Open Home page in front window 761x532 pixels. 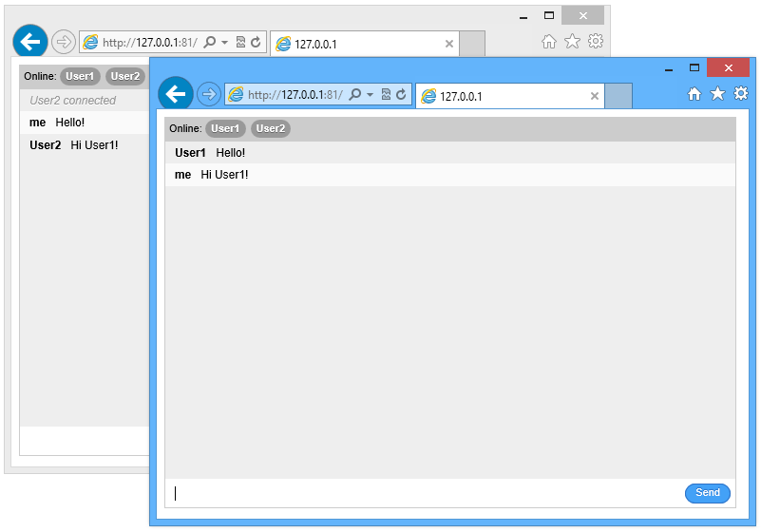pos(694,94)
